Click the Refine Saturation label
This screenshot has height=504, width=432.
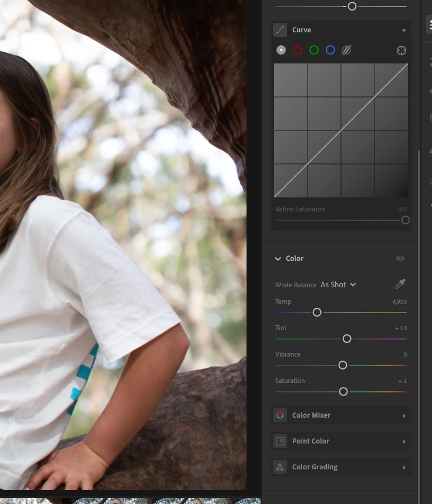coord(300,209)
